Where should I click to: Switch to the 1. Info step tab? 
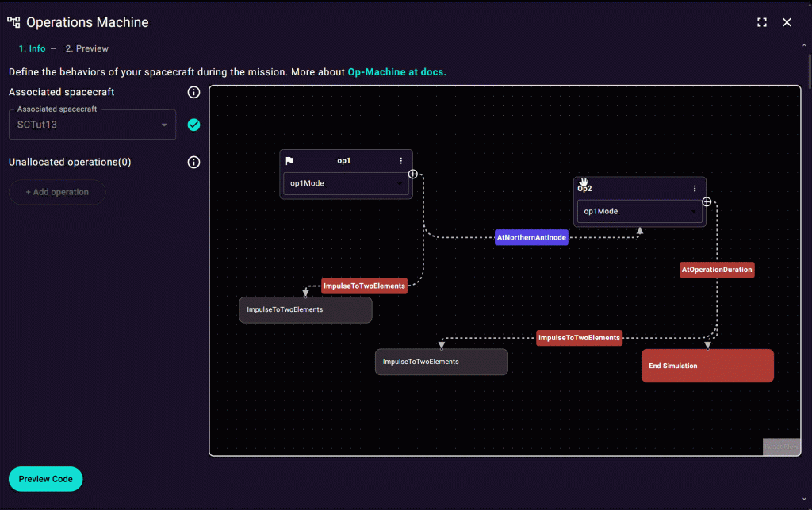coord(32,48)
